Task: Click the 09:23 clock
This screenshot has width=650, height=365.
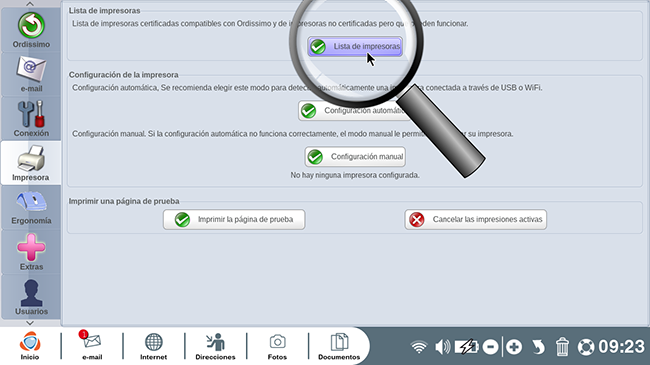Action: click(621, 347)
